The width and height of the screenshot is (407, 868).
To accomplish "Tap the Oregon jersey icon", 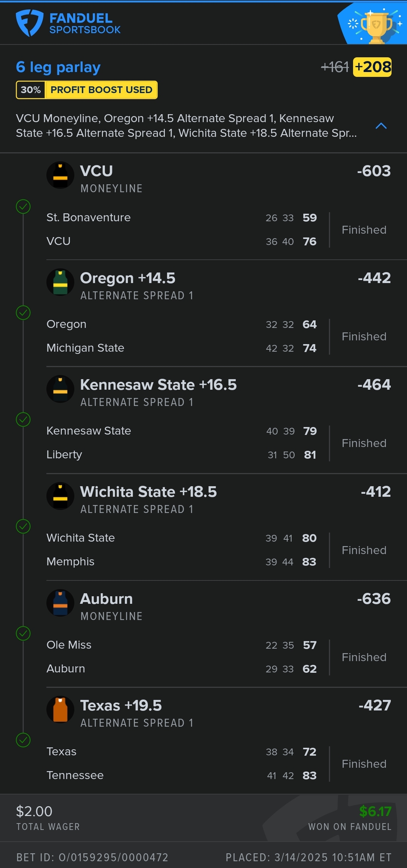I will click(60, 282).
